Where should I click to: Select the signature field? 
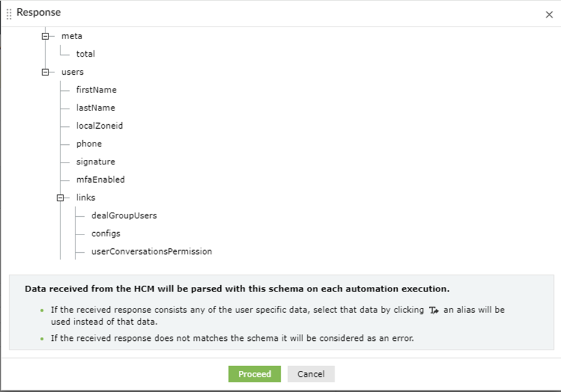[96, 162]
